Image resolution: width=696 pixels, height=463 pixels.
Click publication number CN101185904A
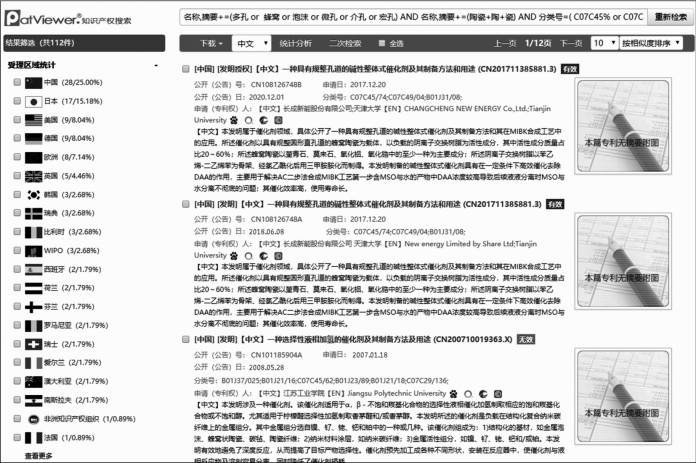(276, 355)
